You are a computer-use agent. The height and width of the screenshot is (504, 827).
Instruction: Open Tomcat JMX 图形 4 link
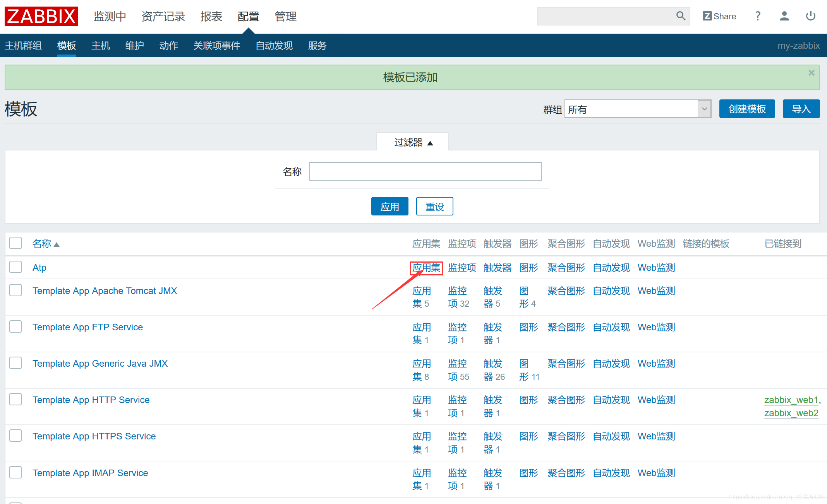tap(527, 297)
